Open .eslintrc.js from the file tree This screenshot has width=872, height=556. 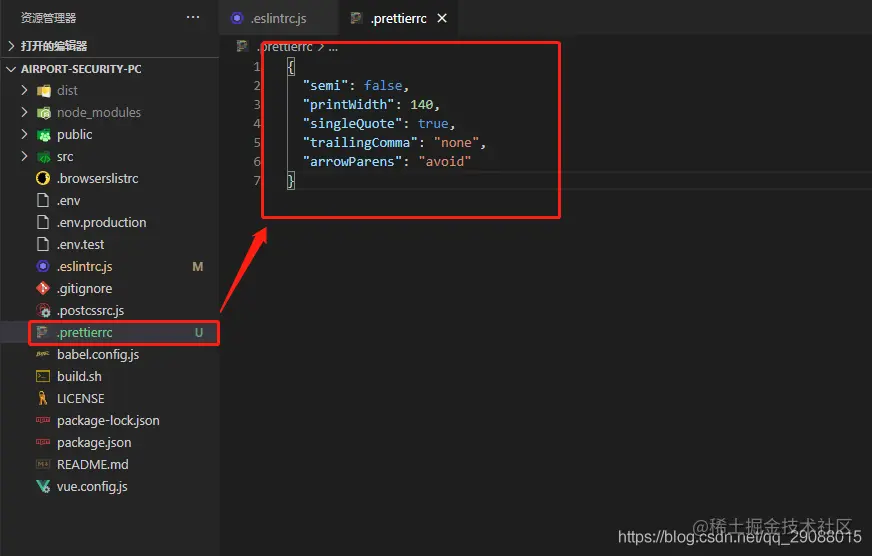(85, 266)
